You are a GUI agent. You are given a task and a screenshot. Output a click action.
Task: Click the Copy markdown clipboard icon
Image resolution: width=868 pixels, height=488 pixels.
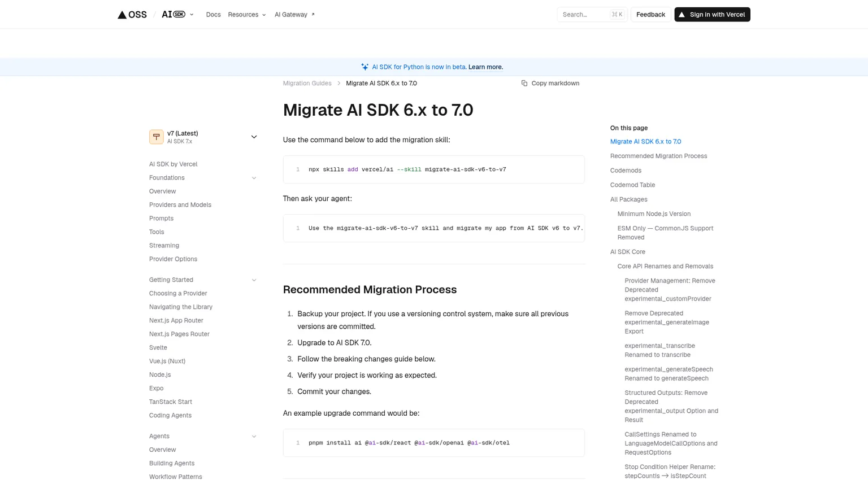524,84
